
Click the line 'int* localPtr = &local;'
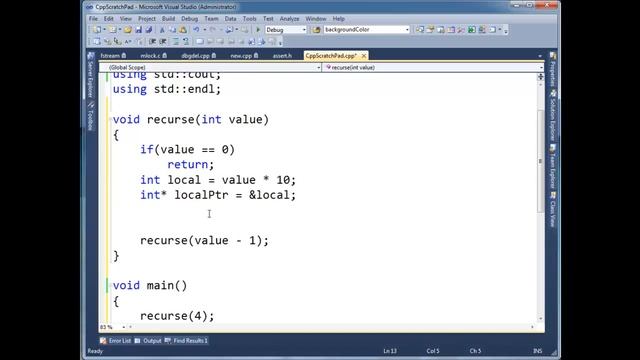tap(218, 195)
